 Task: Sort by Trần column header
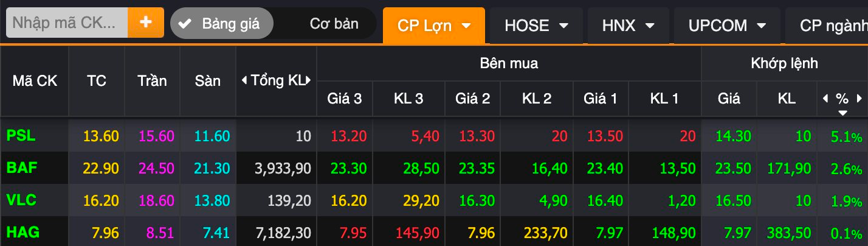pos(152,81)
